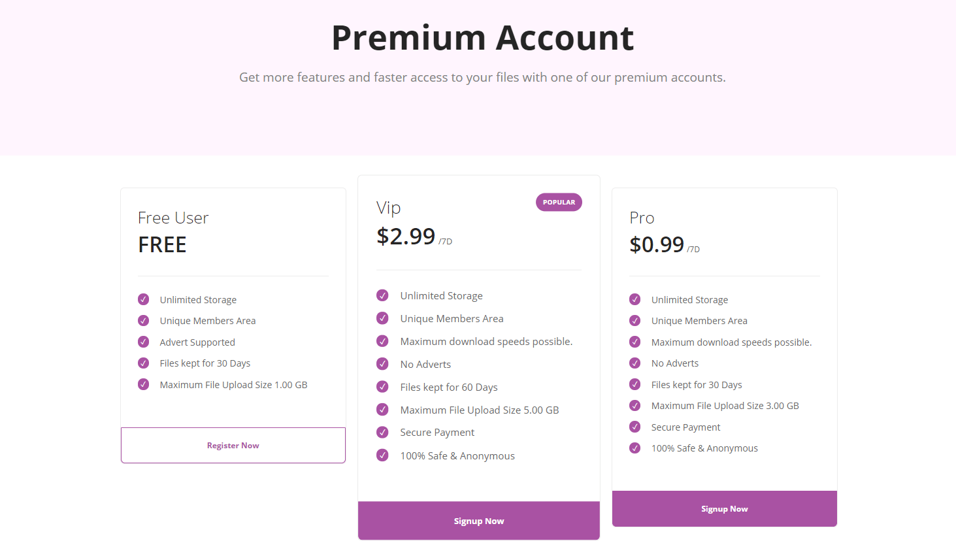Image resolution: width=956 pixels, height=560 pixels.
Task: Click the Pro $0.99 price
Action: [657, 244]
